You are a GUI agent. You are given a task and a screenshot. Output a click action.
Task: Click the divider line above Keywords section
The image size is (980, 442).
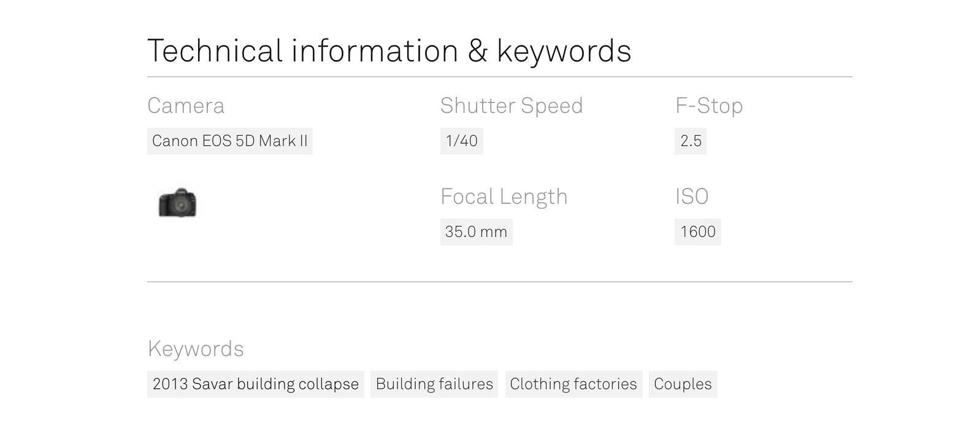500,282
